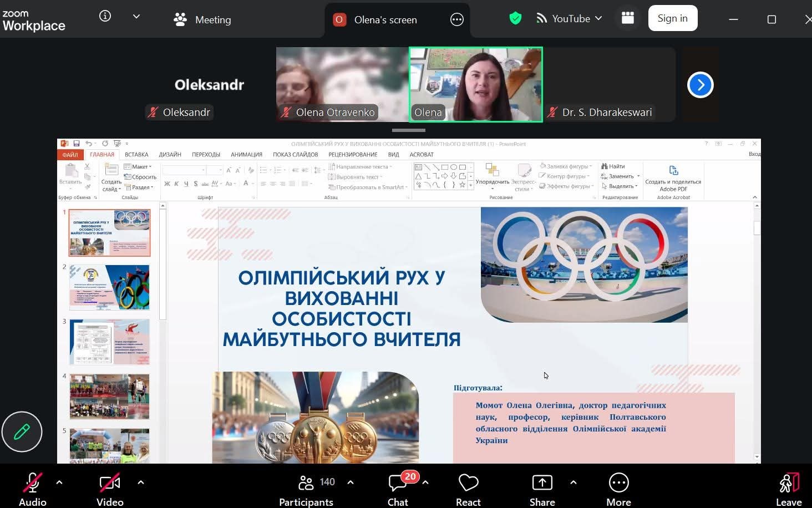Switch to the Meeting tab

(202, 20)
